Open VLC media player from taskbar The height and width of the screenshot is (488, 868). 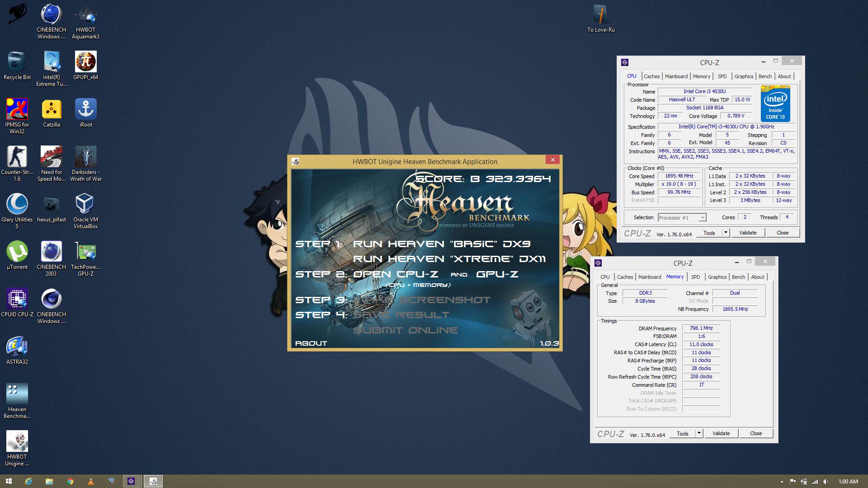[91, 482]
